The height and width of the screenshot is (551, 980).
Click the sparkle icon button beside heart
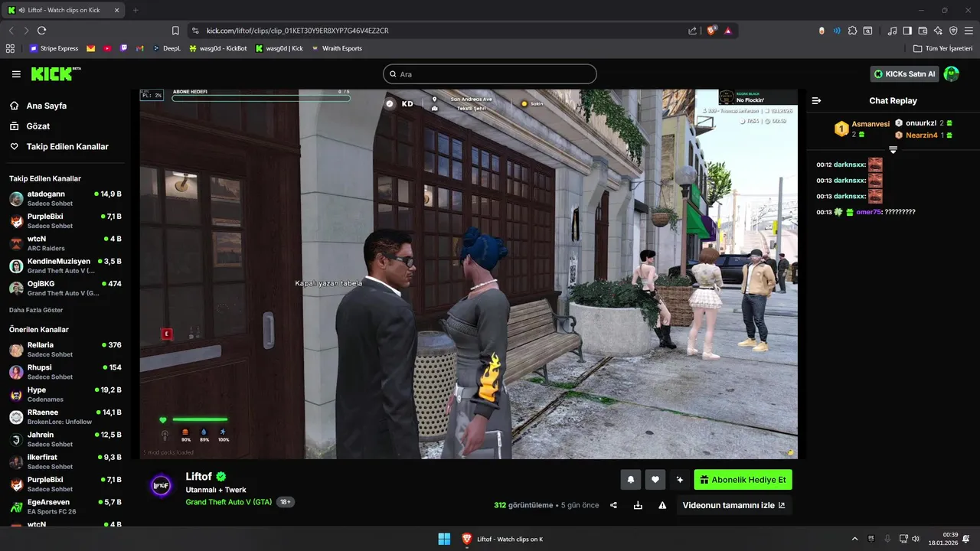(x=679, y=480)
